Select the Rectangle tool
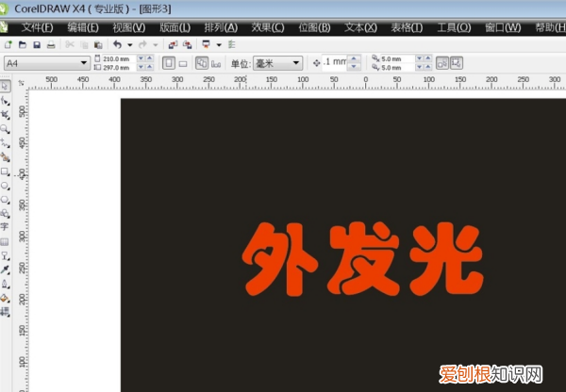 coord(5,171)
